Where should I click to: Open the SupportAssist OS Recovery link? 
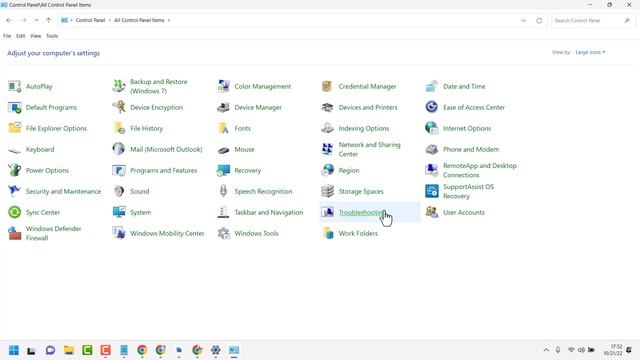(468, 191)
